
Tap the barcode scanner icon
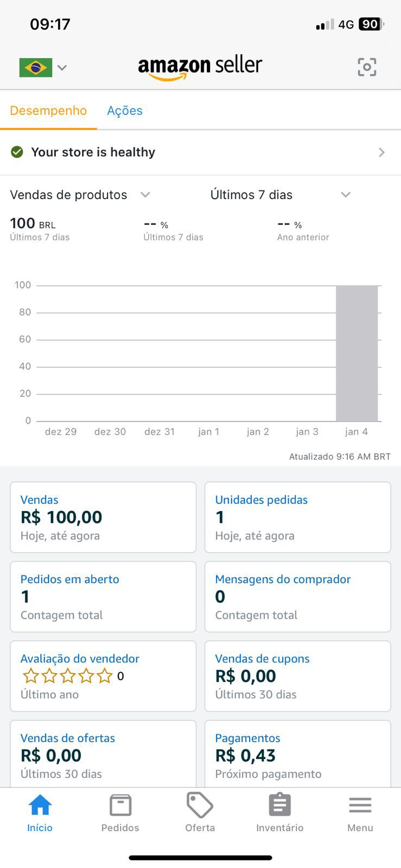pos(367,67)
